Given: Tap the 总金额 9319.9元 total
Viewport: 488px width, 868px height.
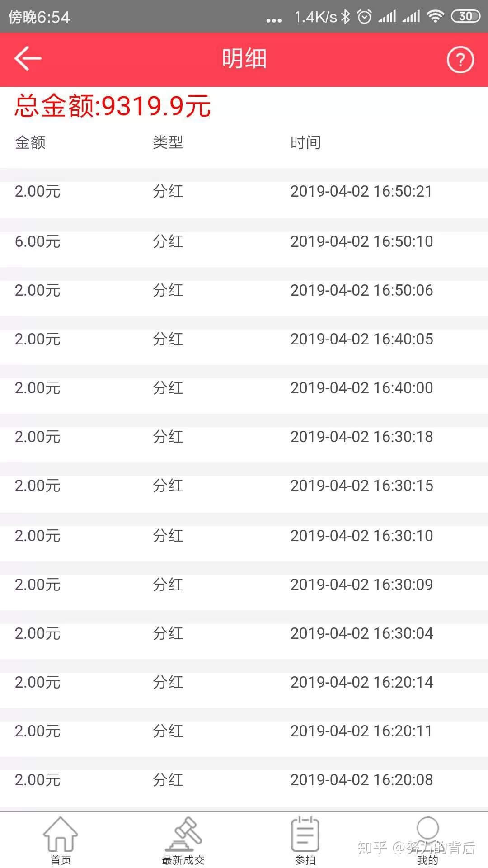Looking at the screenshot, I should click(x=113, y=106).
